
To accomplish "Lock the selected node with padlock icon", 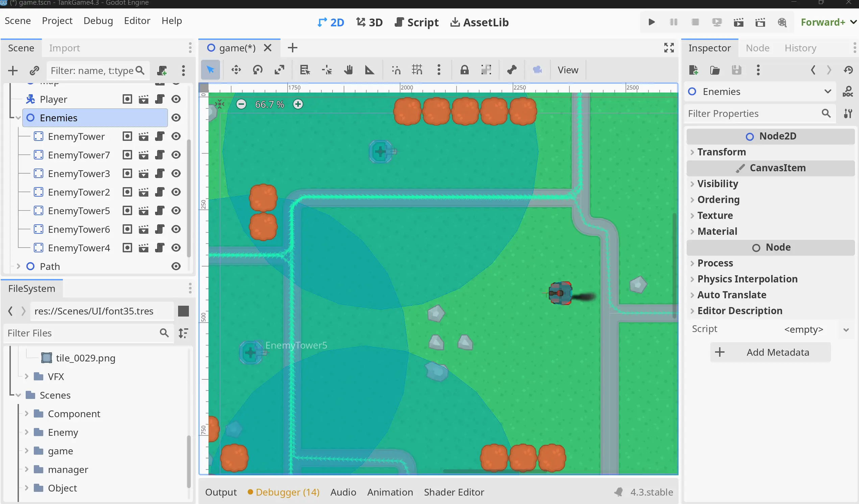I will [x=464, y=70].
